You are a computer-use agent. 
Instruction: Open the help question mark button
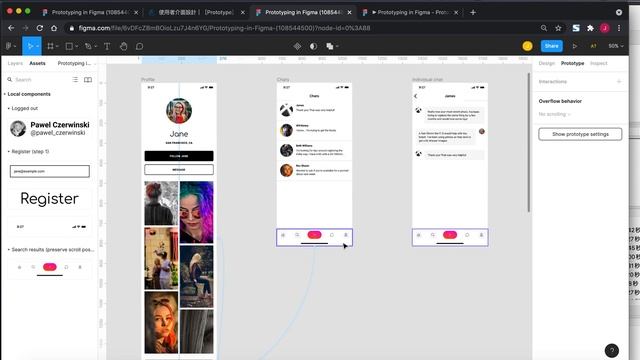(x=611, y=350)
